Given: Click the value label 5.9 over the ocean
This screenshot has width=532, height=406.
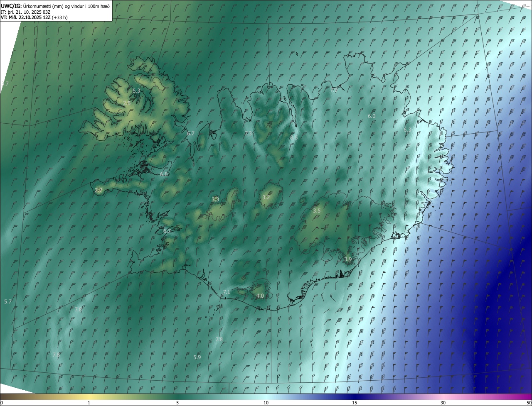Looking at the screenshot, I should [197, 357].
